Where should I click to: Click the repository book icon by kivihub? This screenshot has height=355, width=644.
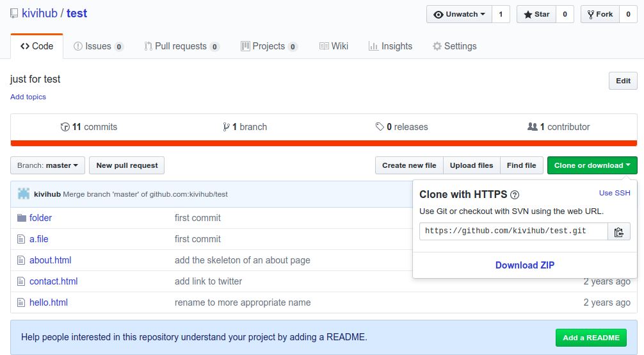pos(15,13)
